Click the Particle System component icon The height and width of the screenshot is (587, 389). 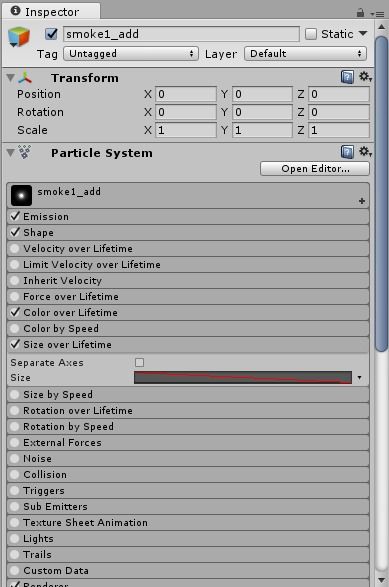pyautogui.click(x=25, y=152)
